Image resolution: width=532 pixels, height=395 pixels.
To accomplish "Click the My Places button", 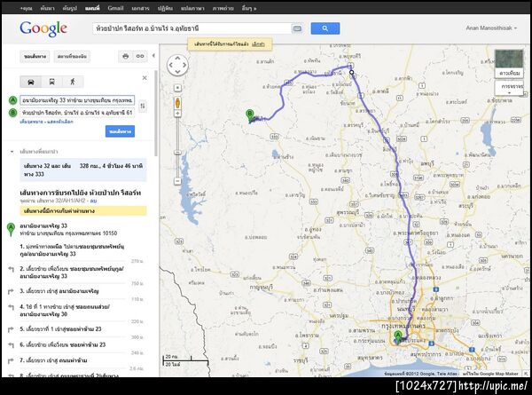I will pyautogui.click(x=72, y=56).
